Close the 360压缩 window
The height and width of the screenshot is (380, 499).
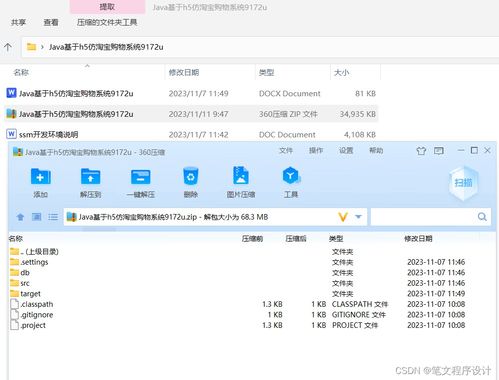pos(487,150)
